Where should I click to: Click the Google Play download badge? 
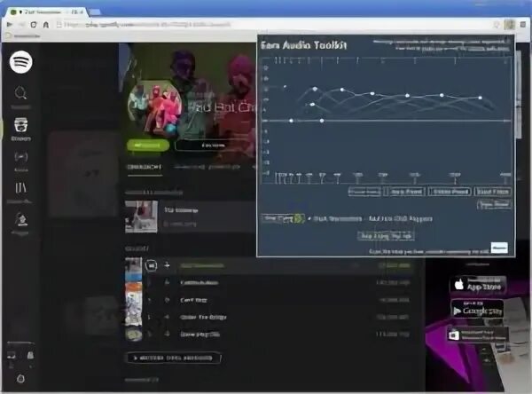point(477,309)
